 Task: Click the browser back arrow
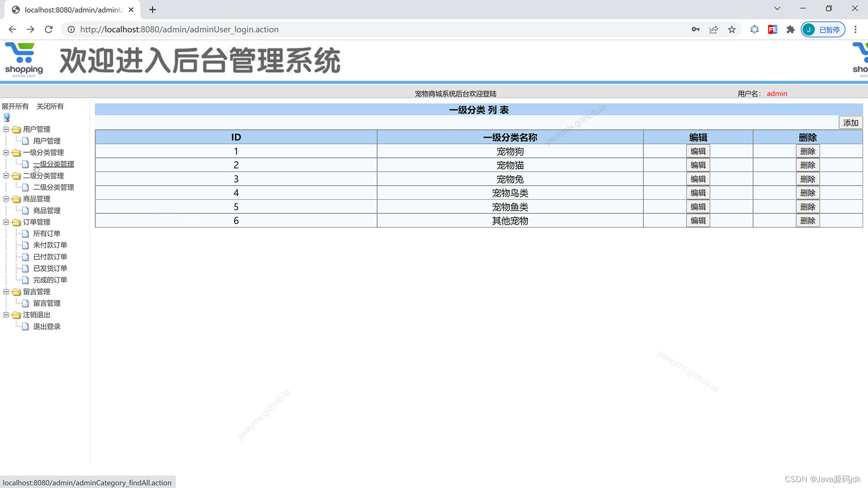pos(12,29)
